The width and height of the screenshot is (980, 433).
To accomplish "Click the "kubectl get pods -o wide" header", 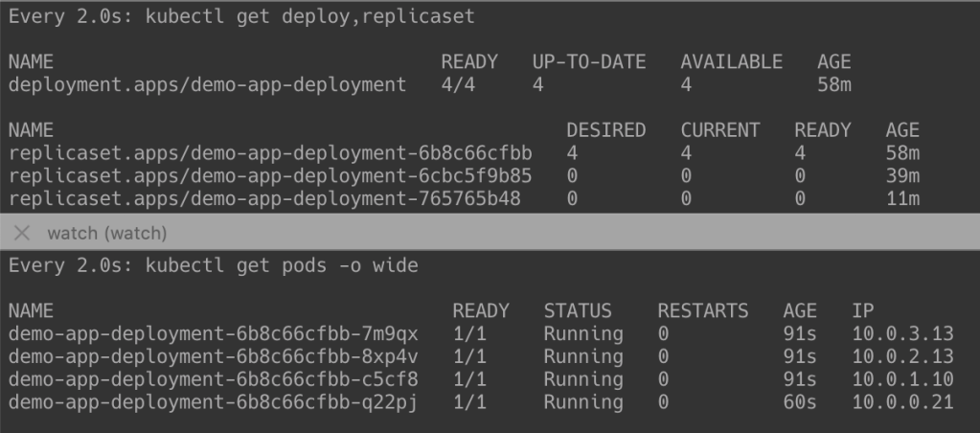I will coord(213,265).
